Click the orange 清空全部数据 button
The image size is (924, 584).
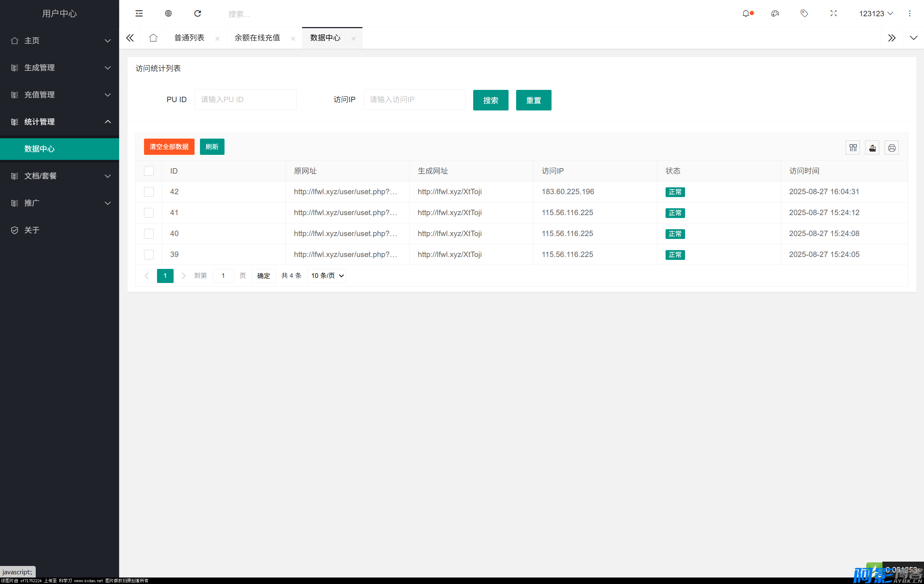point(169,147)
